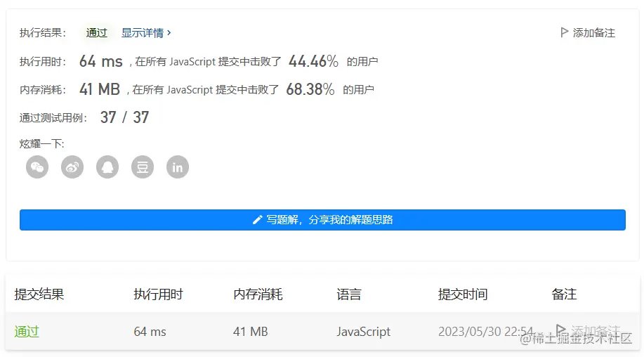Viewport: 644px width, 357px height.
Task: Click the large 64 ms runtime value
Action: coord(101,61)
